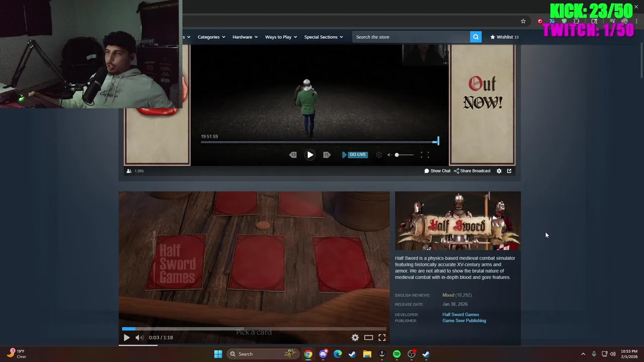Open Discord from the taskbar
The height and width of the screenshot is (362, 644).
pos(323,354)
